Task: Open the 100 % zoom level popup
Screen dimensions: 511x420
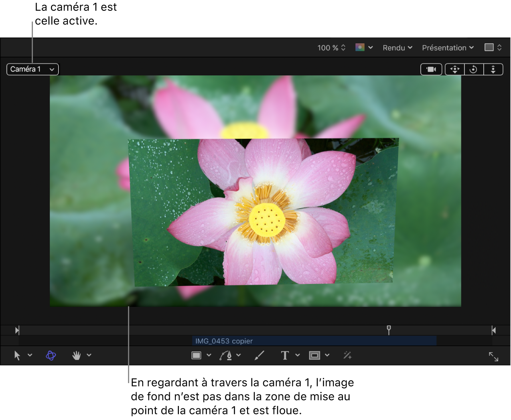Action: (x=331, y=48)
